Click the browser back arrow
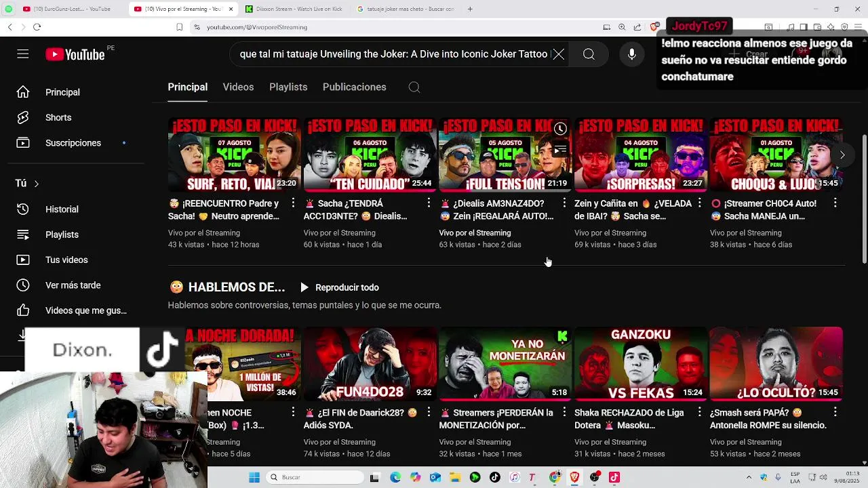 click(9, 27)
